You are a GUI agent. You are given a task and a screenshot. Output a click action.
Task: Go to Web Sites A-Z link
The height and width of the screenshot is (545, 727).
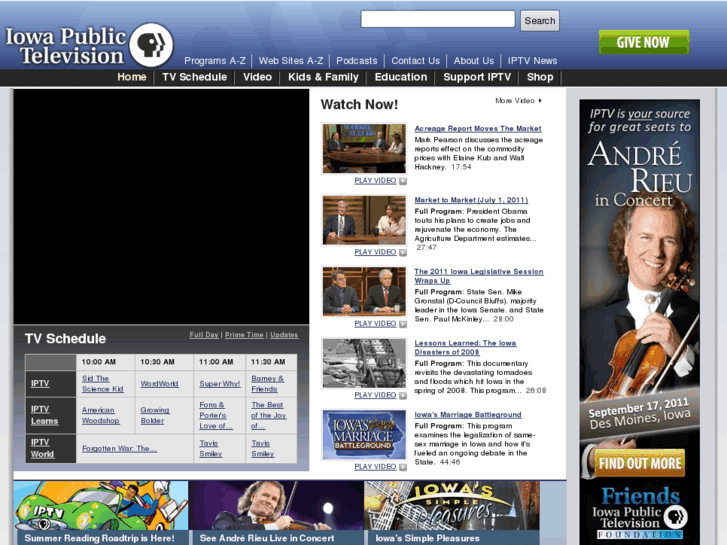point(291,61)
